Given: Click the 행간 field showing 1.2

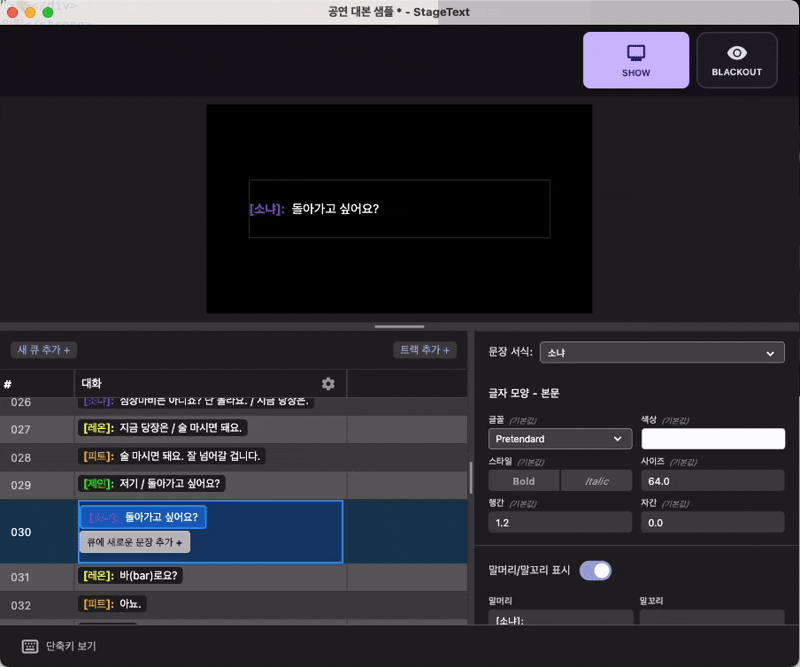Looking at the screenshot, I should [x=559, y=521].
